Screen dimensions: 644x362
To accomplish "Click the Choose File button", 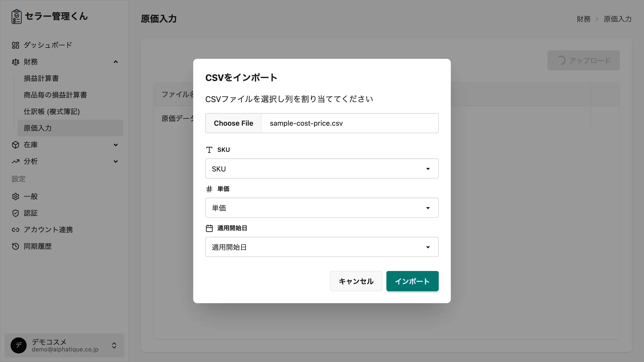I will [233, 123].
